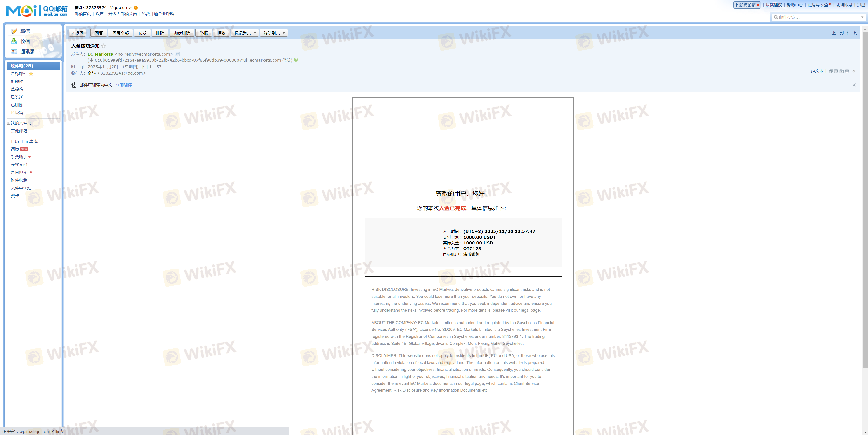Click the 回复全部 button
This screenshot has width=868, height=435.
(x=120, y=33)
